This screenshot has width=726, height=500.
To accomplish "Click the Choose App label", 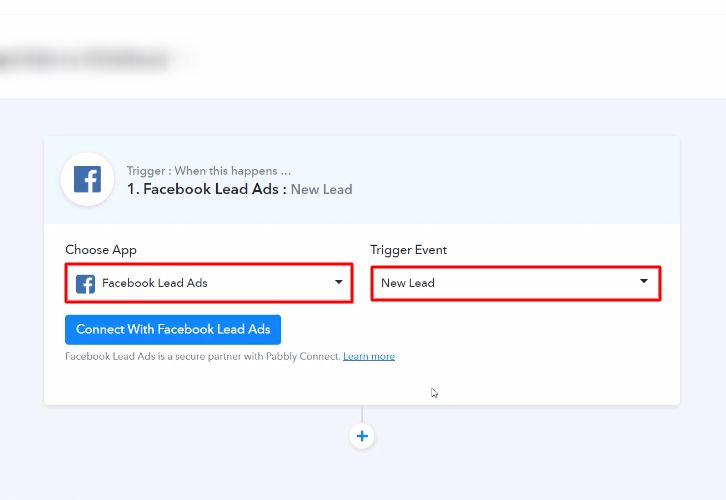I will [101, 250].
